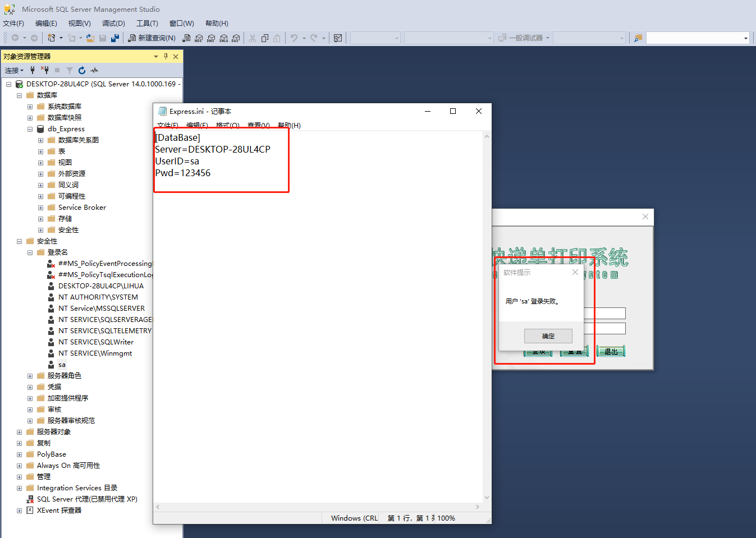Viewport: 756px width, 538px height.
Task: Click 确定 in the 软件提示 dialog
Action: tap(548, 336)
